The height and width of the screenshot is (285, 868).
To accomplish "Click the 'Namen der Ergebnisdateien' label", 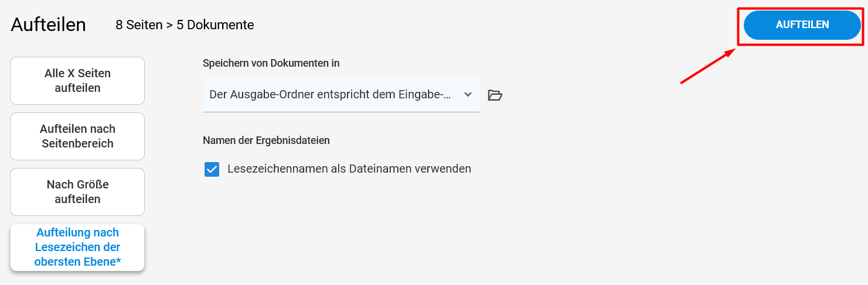I will (266, 140).
